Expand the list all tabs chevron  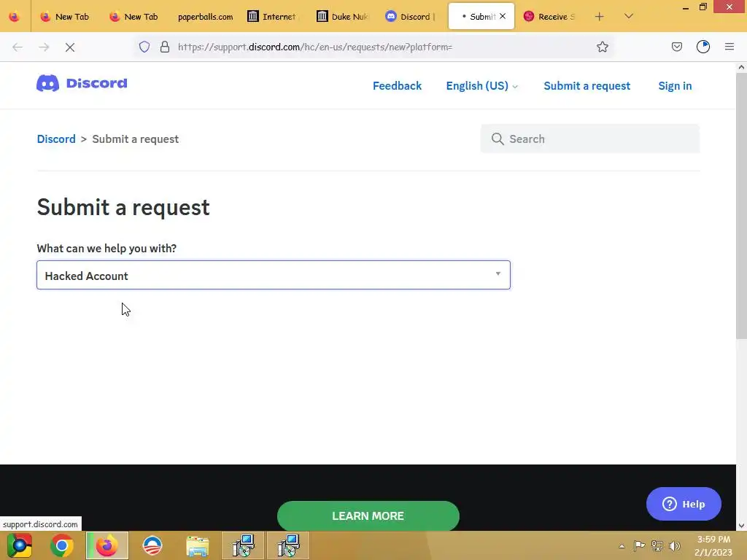coord(629,17)
